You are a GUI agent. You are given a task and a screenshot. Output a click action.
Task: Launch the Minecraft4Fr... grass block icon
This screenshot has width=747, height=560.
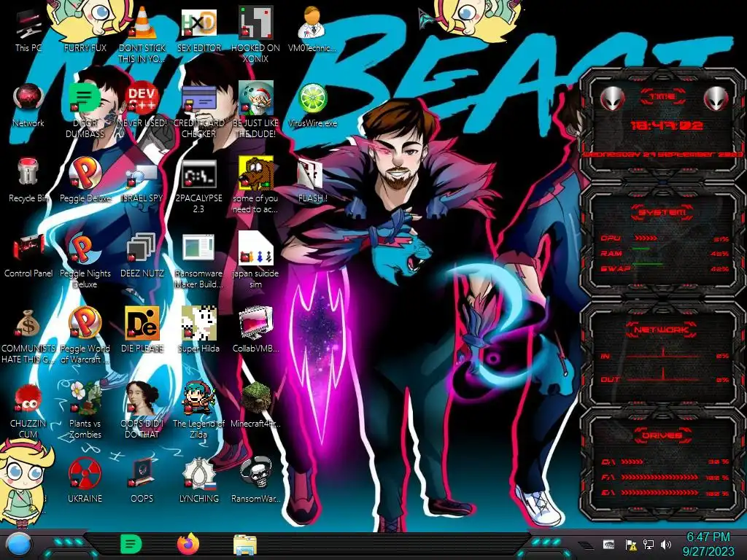(x=256, y=398)
